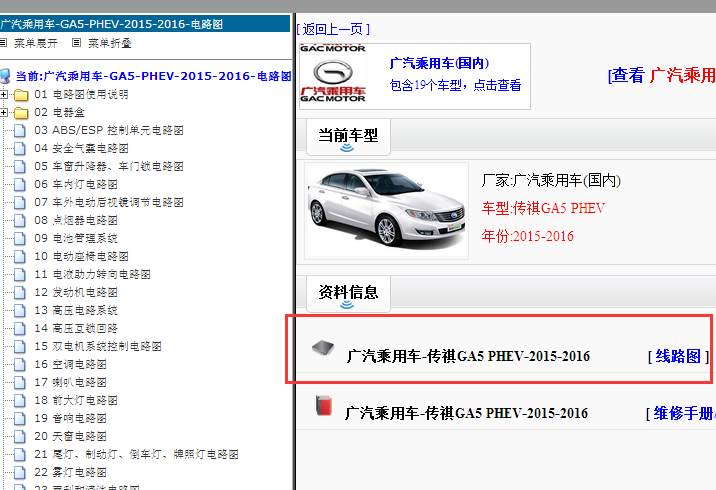This screenshot has width=716, height=490.
Task: Click 包含19个车型，点击查看 link
Action: click(x=455, y=85)
